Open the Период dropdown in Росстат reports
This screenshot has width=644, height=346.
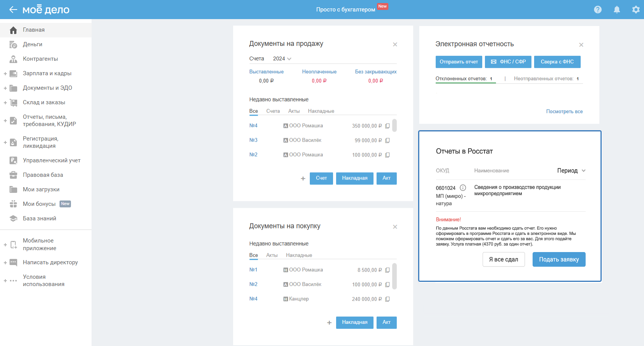click(x=571, y=171)
